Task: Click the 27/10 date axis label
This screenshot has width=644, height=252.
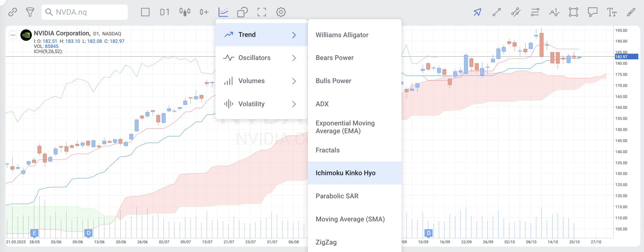Action: (x=596, y=242)
